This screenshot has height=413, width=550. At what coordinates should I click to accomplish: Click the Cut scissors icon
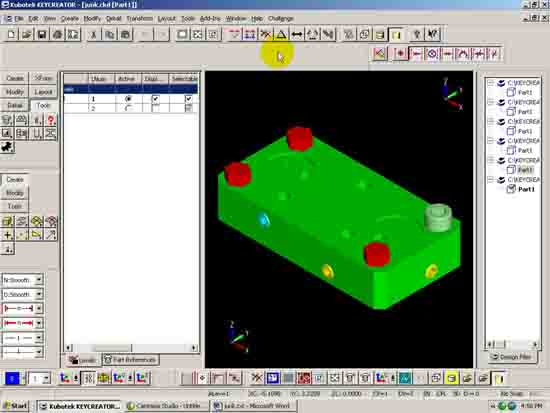click(94, 34)
